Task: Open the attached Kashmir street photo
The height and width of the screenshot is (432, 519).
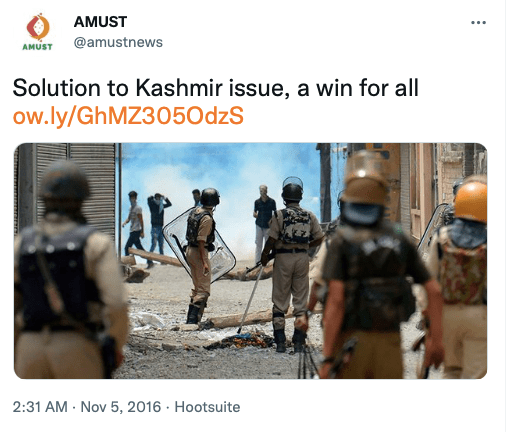Action: [250, 261]
